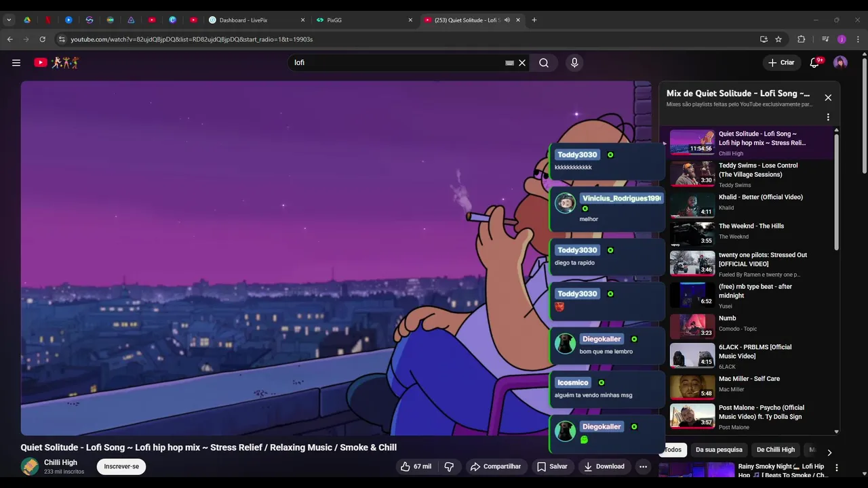Go to YouTube home via the logo
This screenshot has height=488, width=868.
click(57, 62)
